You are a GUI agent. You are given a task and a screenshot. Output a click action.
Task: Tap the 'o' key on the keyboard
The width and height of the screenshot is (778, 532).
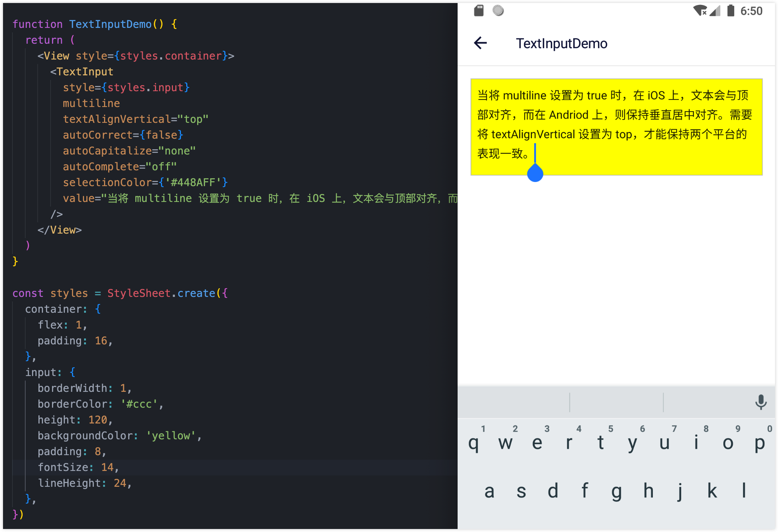click(728, 442)
